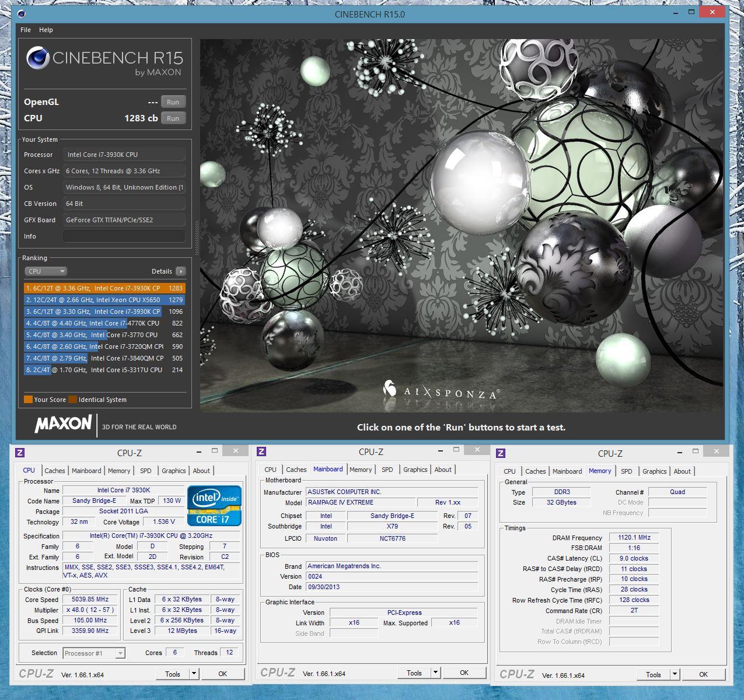Select ranking row Core i7-3840QM score 505
The height and width of the screenshot is (700, 744).
pos(104,358)
